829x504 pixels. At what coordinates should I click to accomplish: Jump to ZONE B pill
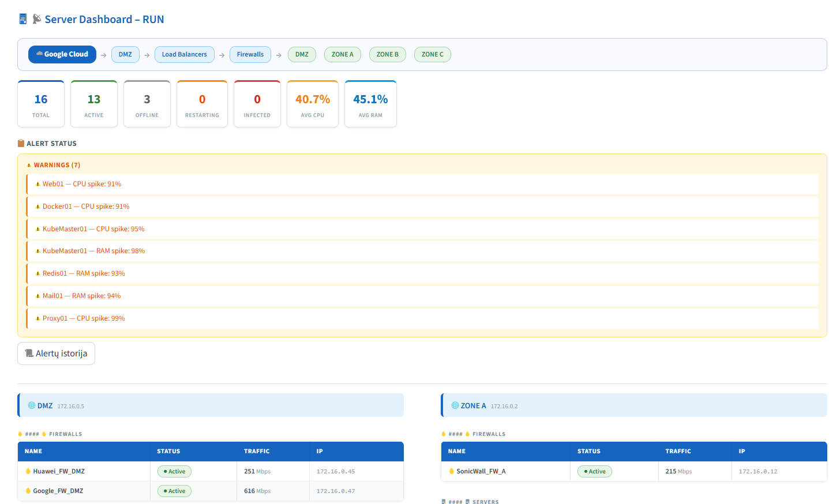[388, 54]
